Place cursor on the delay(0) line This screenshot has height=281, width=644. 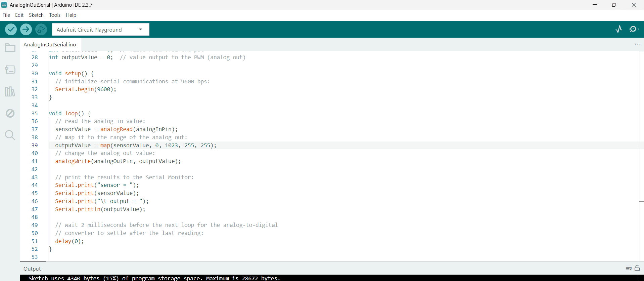[70, 241]
